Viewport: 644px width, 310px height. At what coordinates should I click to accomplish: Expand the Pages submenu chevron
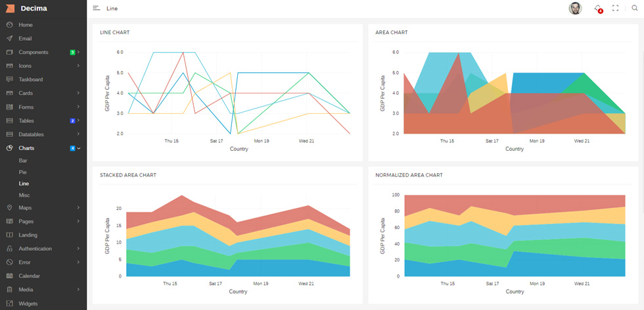78,221
